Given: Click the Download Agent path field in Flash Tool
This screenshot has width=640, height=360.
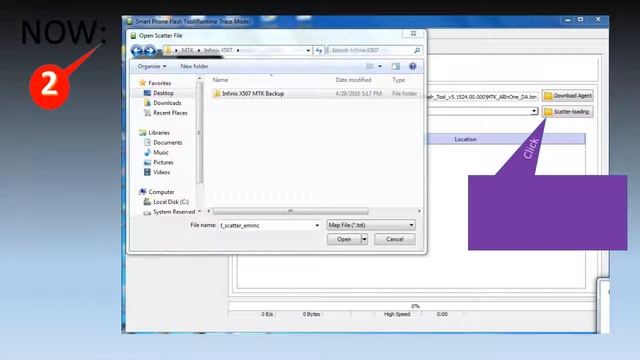Looking at the screenshot, I should tap(482, 97).
